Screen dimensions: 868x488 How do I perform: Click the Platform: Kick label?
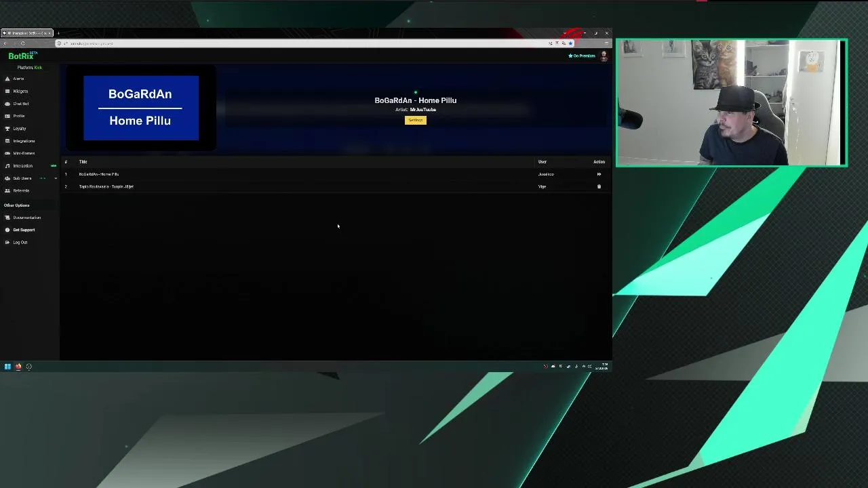coord(30,68)
